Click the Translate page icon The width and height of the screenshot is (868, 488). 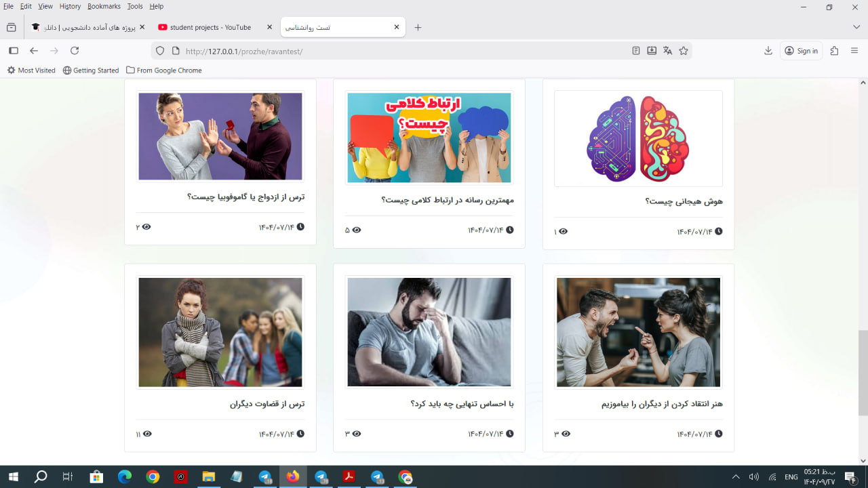[x=667, y=51]
